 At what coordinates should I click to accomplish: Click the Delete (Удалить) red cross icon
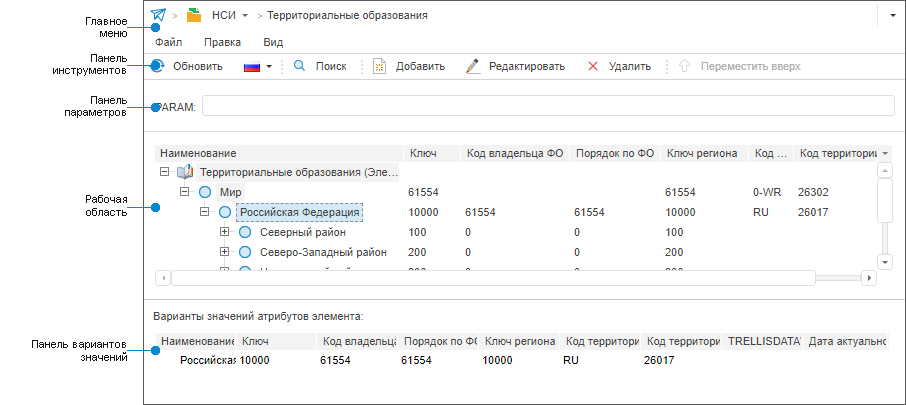tap(593, 66)
